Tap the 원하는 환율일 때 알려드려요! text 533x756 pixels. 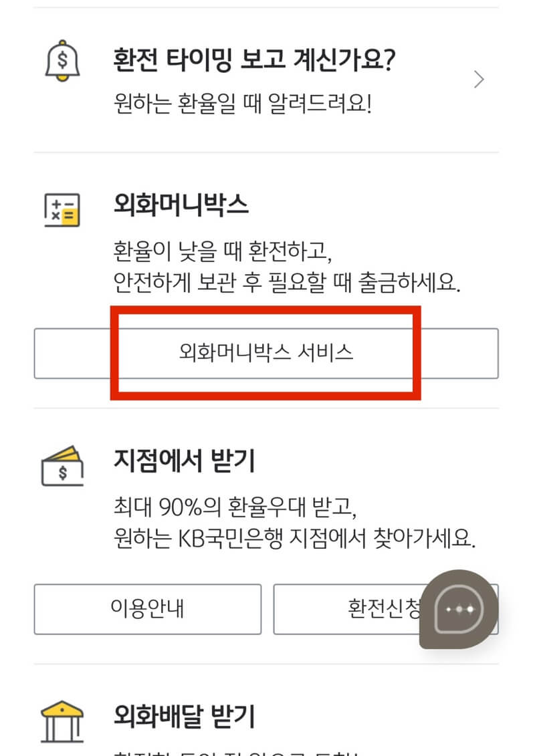pyautogui.click(x=243, y=103)
